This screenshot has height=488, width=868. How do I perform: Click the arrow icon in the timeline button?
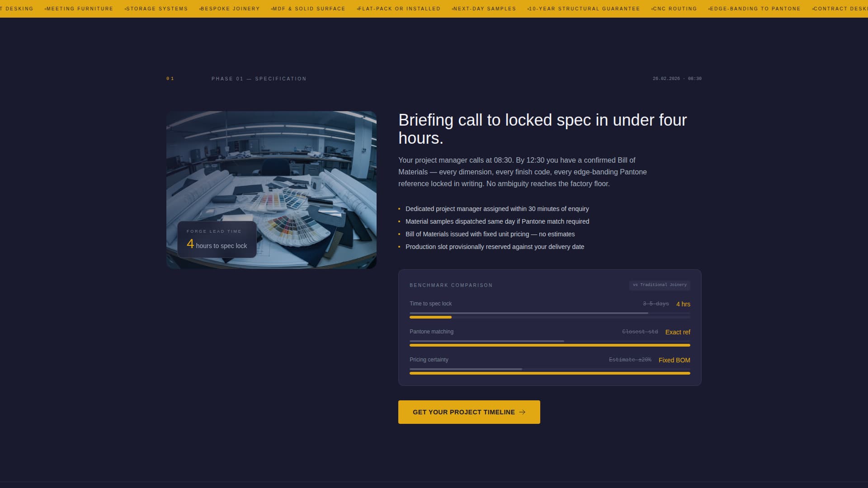click(523, 412)
